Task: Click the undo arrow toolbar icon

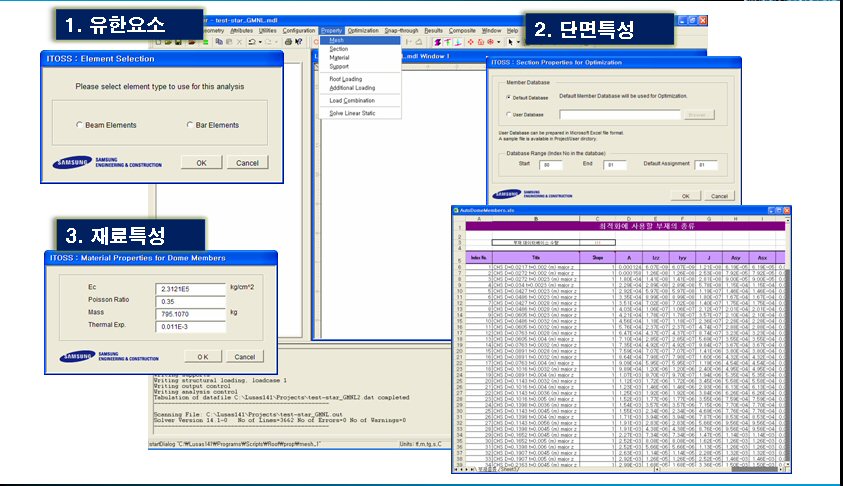Action: coord(251,41)
